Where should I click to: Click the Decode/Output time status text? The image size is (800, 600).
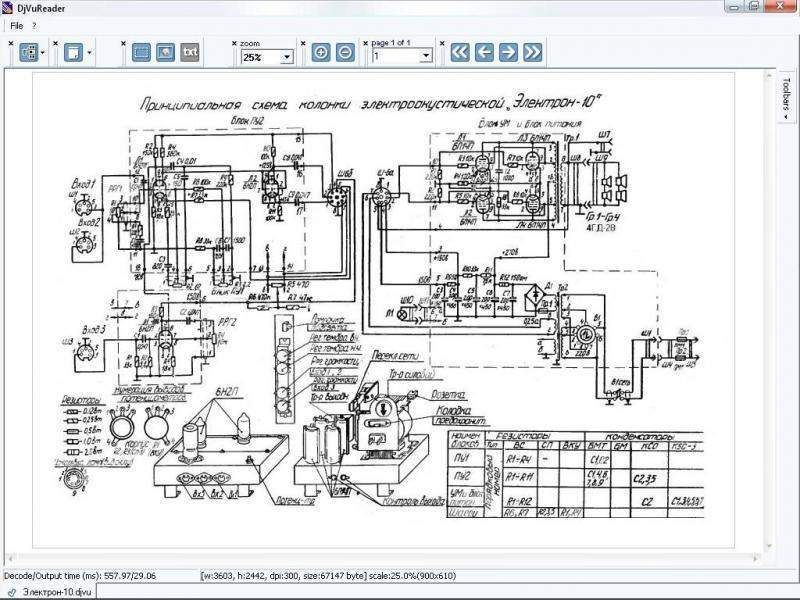80,576
